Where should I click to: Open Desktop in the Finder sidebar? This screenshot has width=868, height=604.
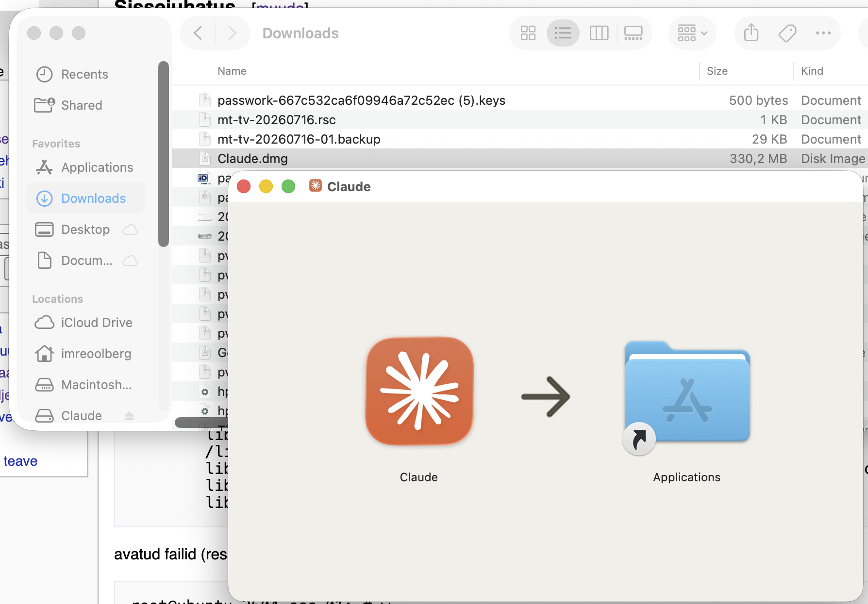pos(72,229)
